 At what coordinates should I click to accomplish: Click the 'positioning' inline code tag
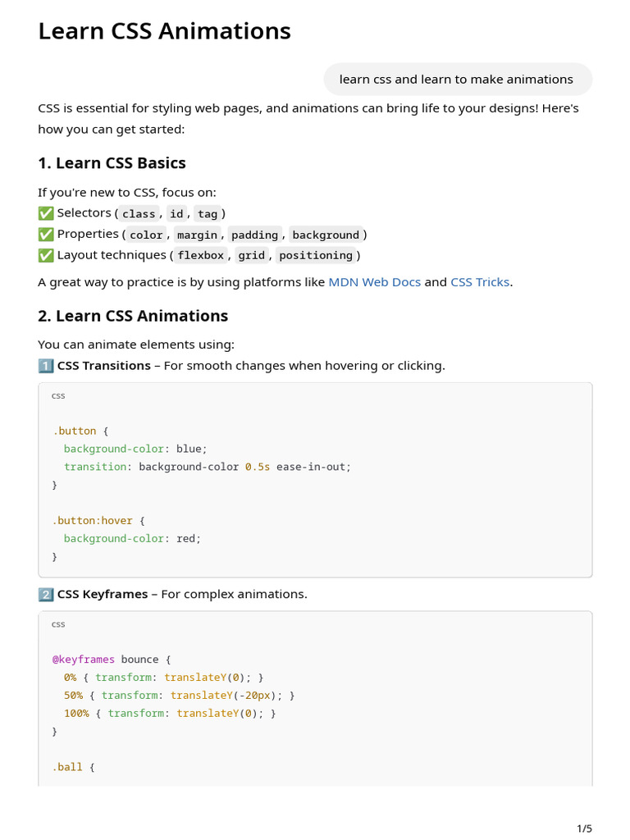[x=316, y=256]
